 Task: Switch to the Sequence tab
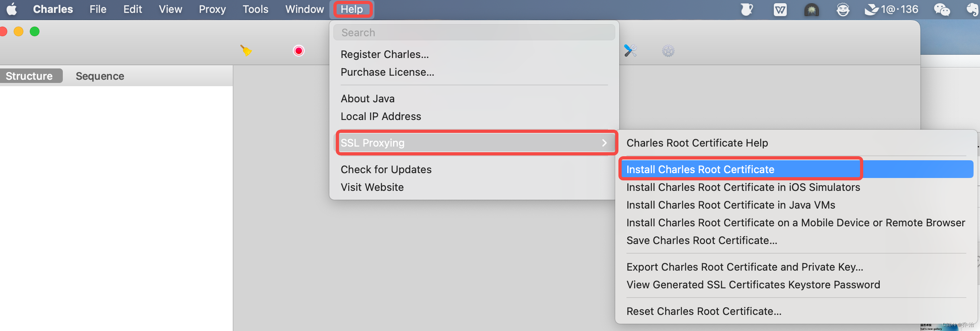coord(100,76)
